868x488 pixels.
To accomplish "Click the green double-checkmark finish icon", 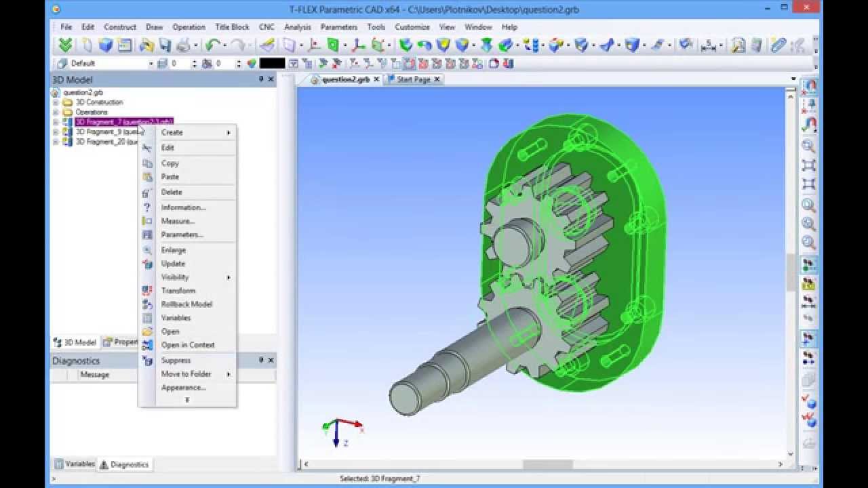I will (66, 45).
